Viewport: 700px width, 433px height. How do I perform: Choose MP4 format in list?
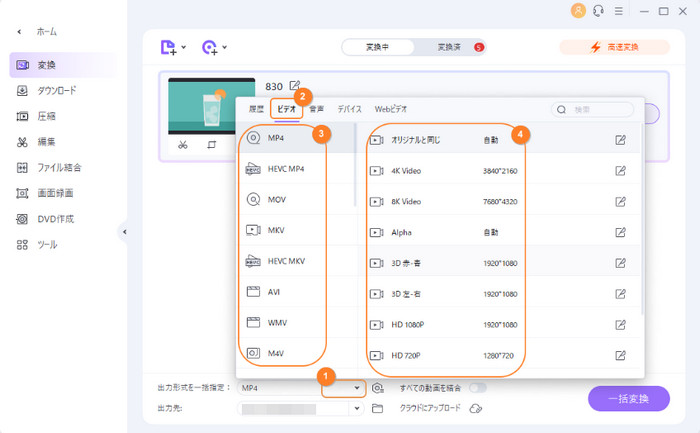pos(296,138)
